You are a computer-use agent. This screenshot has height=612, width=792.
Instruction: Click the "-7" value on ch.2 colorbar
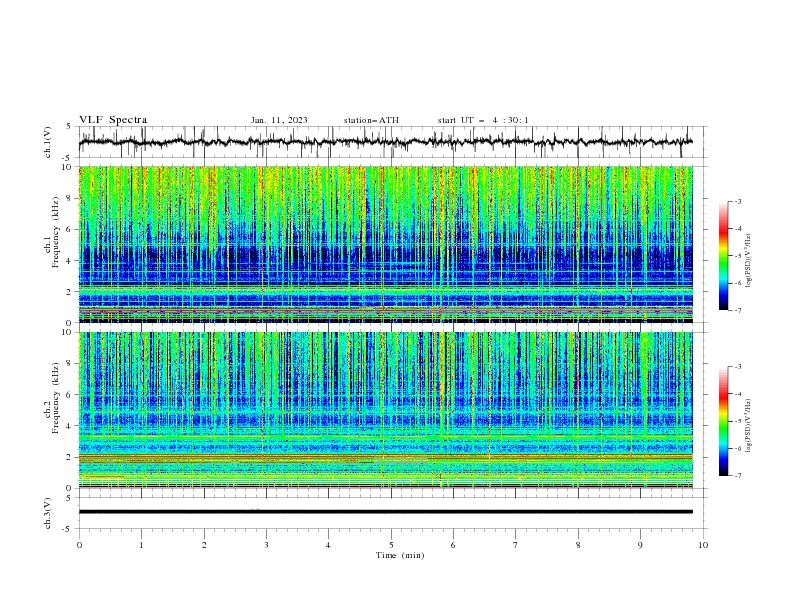737,476
